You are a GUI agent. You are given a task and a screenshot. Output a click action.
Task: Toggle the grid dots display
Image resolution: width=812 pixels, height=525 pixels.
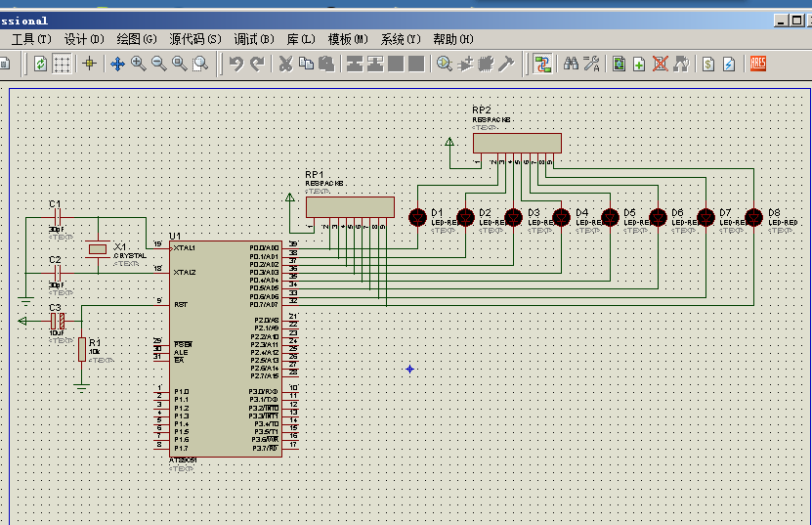62,65
